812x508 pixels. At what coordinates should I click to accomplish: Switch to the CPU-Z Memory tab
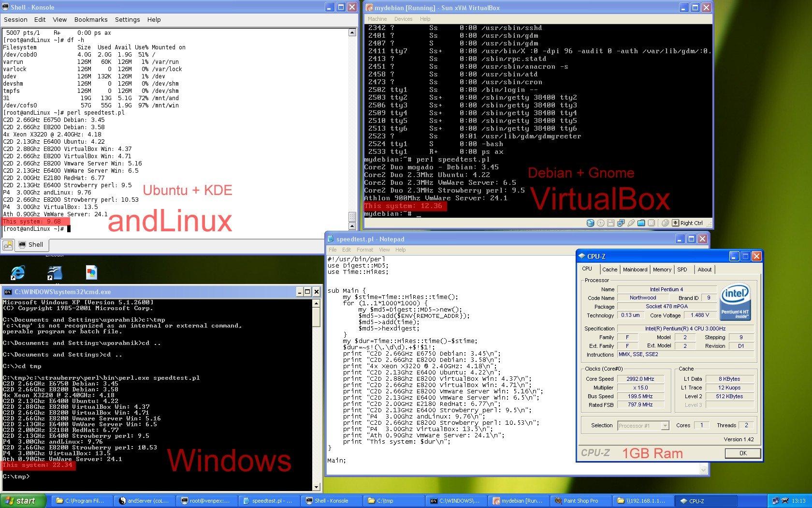662,269
